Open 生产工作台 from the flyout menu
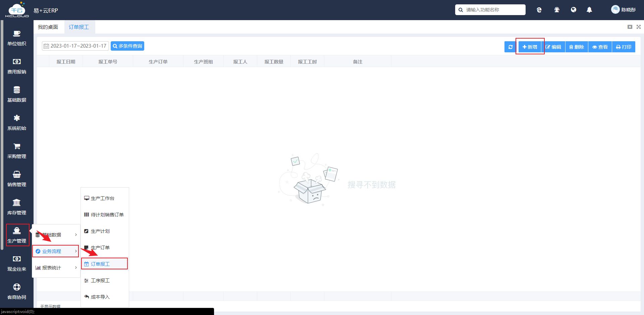Viewport: 644px width, 315px height. pyautogui.click(x=105, y=198)
